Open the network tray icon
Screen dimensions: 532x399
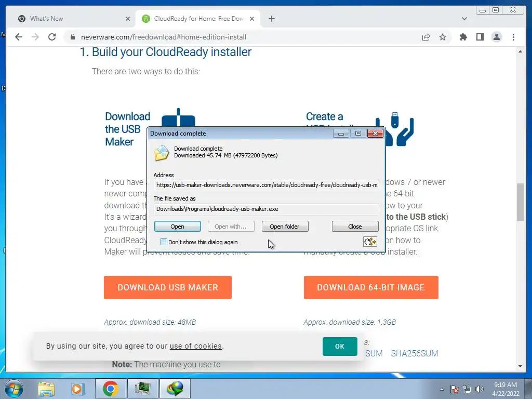click(x=467, y=389)
